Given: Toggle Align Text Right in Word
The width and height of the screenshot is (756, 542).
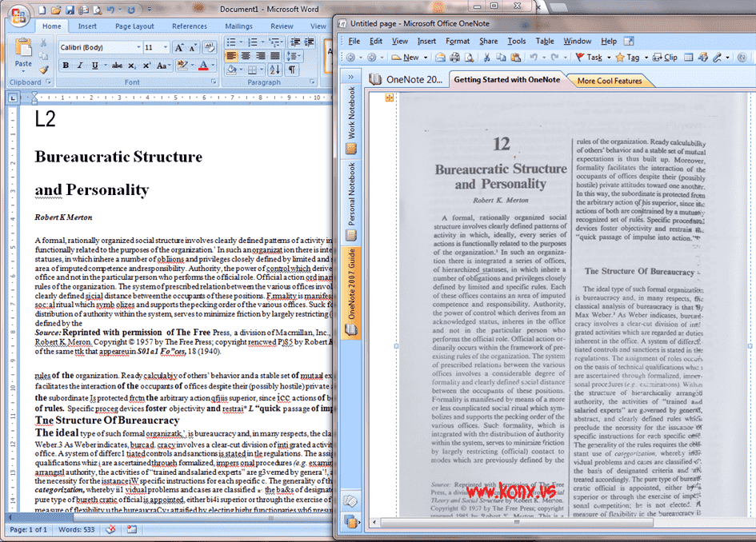Looking at the screenshot, I should click(x=260, y=56).
